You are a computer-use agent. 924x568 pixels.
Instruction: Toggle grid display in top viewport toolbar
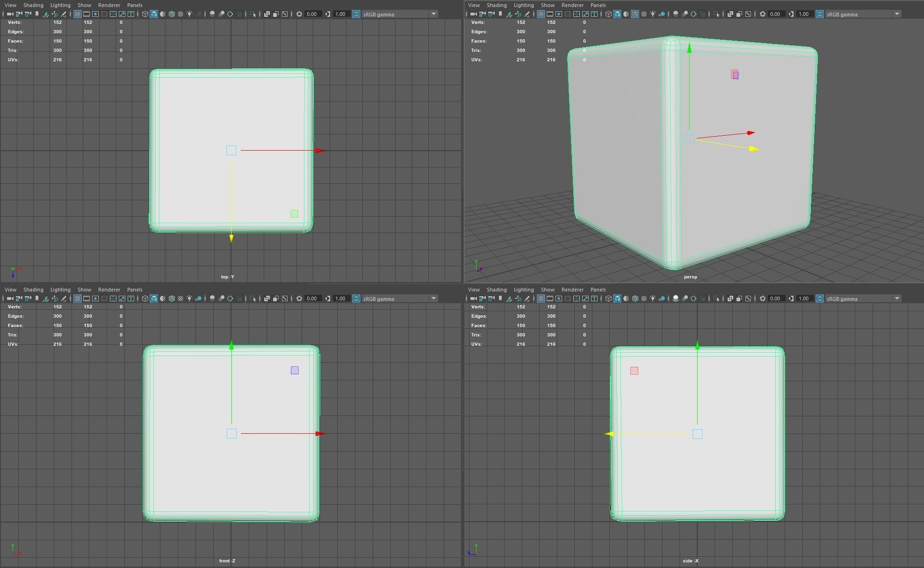click(x=78, y=14)
